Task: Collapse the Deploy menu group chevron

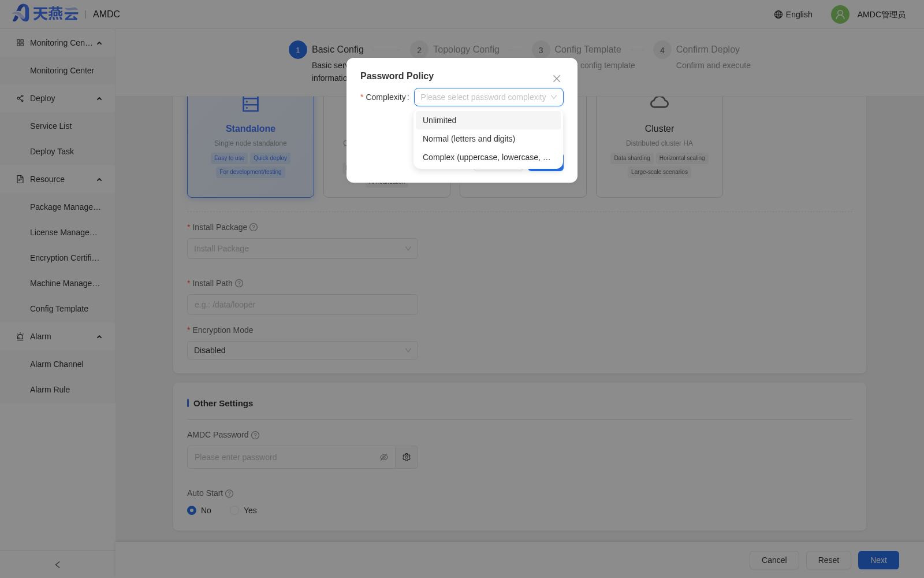Action: [99, 98]
